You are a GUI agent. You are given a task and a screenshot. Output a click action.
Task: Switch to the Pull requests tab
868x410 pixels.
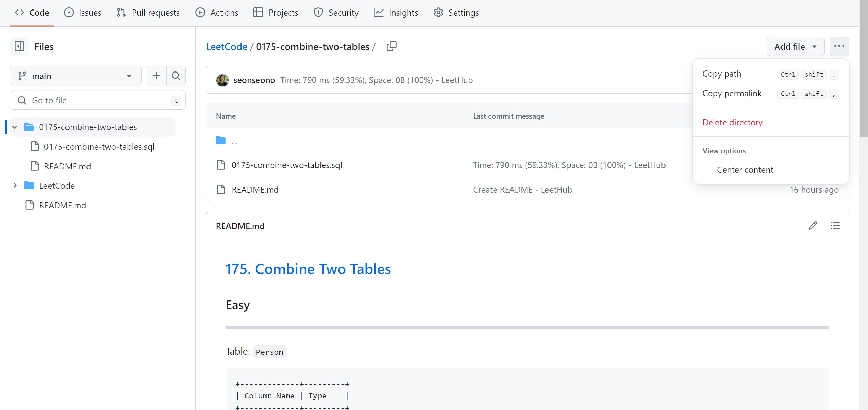148,13
